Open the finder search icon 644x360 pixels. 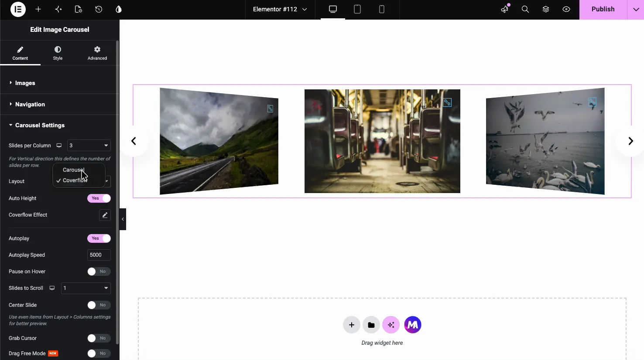pos(525,9)
